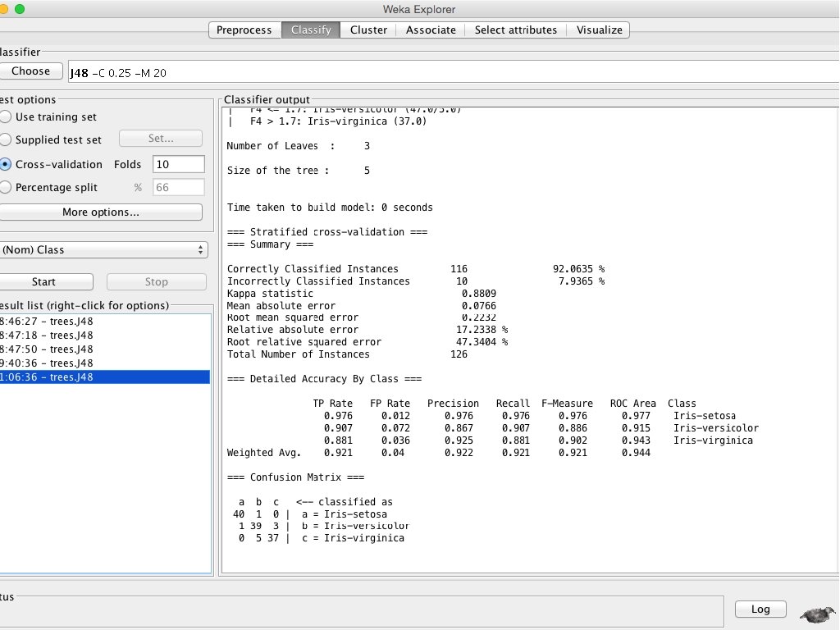Click the Log button
The height and width of the screenshot is (630, 840).
(760, 609)
